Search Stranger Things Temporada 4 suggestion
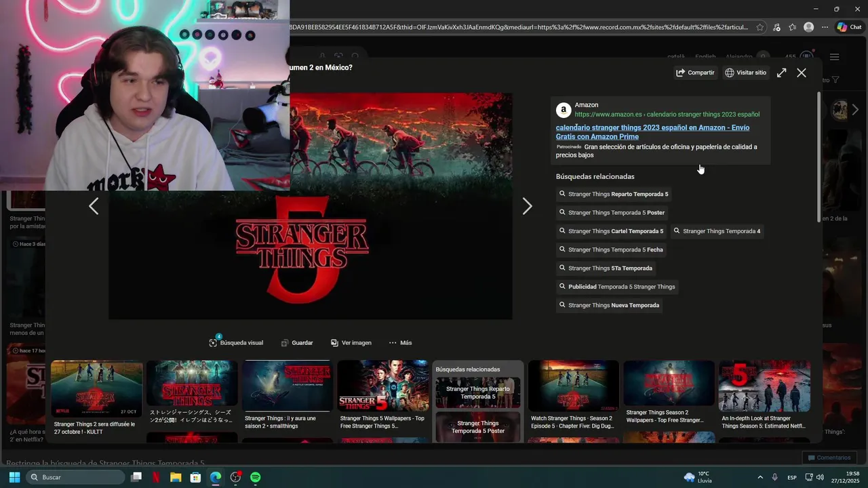868x488 pixels. (717, 231)
